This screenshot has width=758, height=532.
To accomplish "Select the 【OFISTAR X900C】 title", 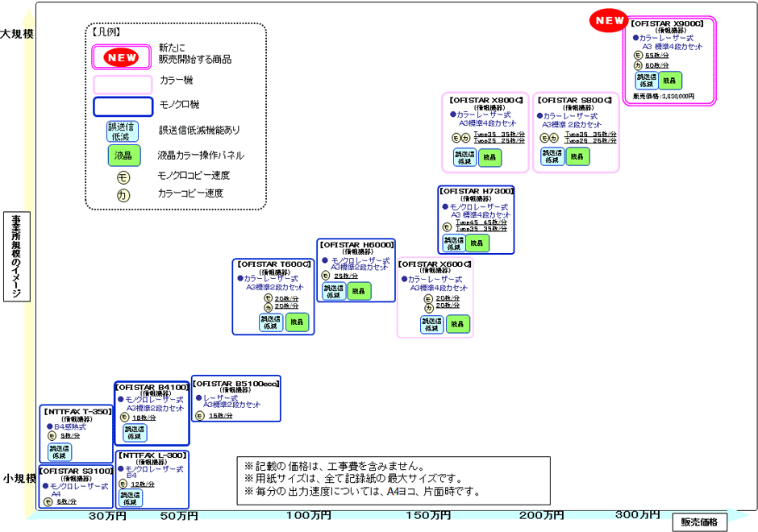I will coord(667,23).
